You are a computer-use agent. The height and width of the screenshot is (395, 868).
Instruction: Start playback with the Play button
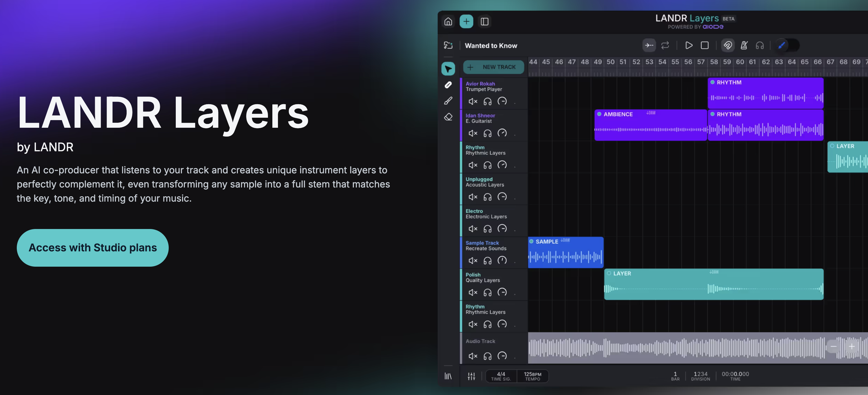tap(689, 45)
